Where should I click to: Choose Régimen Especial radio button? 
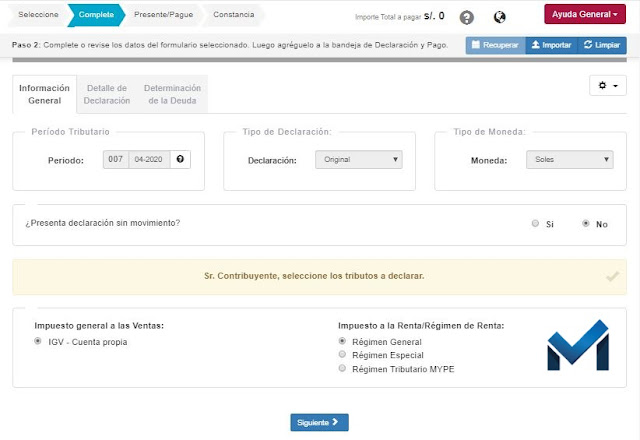(342, 354)
